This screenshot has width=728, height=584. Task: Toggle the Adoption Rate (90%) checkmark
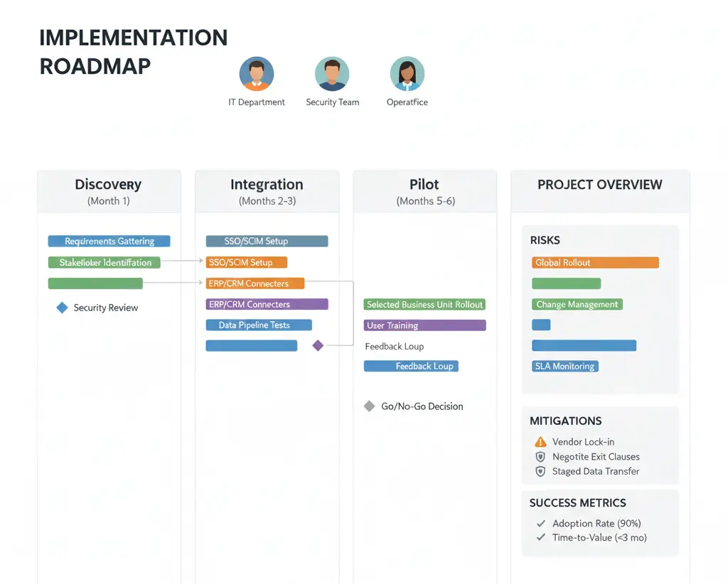point(540,524)
